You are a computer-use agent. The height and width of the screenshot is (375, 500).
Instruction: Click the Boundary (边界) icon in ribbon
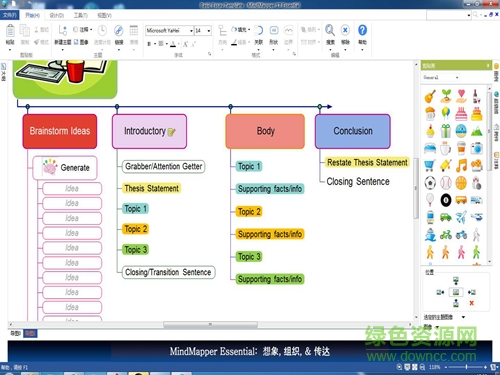pyautogui.click(x=288, y=31)
